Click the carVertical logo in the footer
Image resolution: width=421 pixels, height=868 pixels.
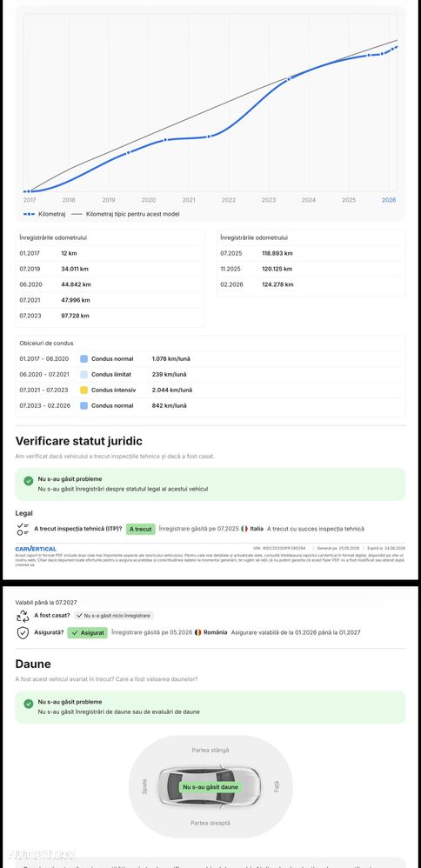[x=36, y=549]
